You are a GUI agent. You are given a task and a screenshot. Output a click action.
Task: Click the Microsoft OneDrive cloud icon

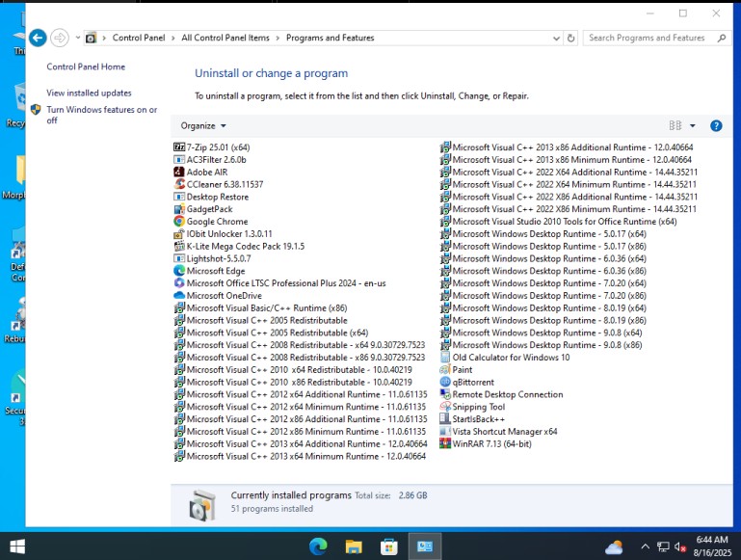click(x=179, y=295)
